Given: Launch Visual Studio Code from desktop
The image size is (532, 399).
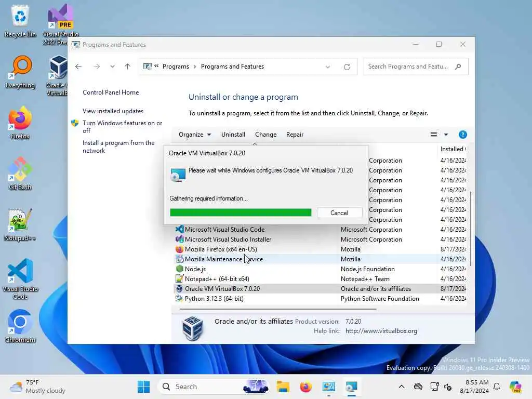Looking at the screenshot, I should click(x=20, y=279).
